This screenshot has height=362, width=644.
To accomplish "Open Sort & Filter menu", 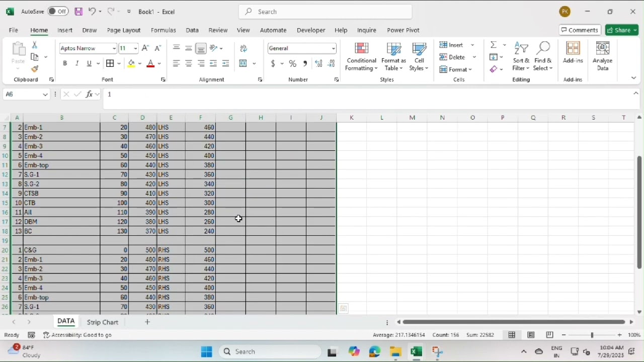I will pos(521,56).
